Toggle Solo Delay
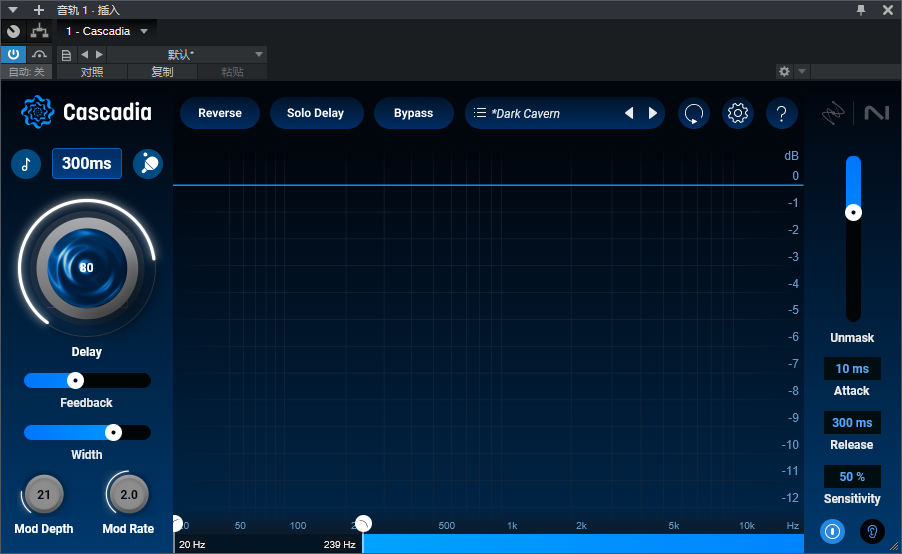 [x=316, y=113]
